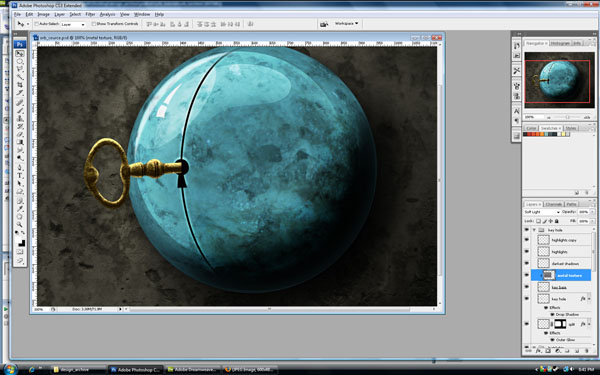Select the Crop tool

(20, 85)
